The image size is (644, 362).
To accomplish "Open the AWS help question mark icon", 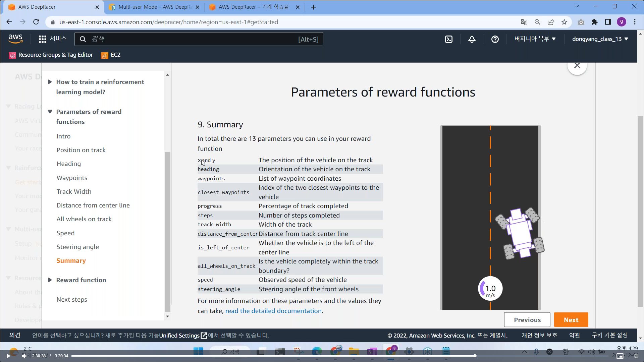I will [x=495, y=39].
